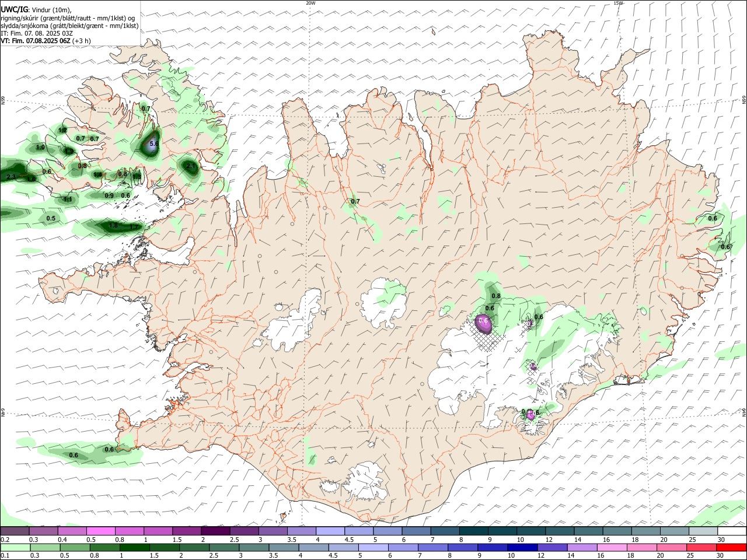
Task: Click the pale lavender 4 mm snow swatch
Action: 330,531
